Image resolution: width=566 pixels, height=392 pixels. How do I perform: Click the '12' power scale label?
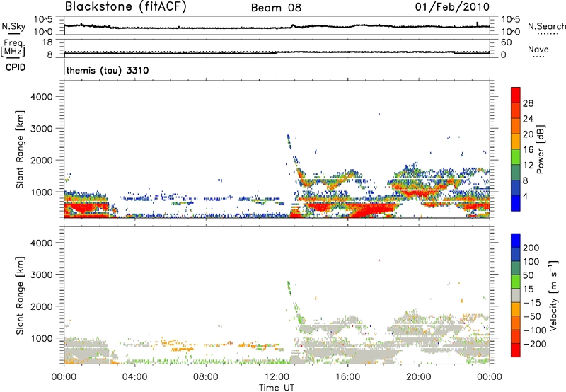528,166
